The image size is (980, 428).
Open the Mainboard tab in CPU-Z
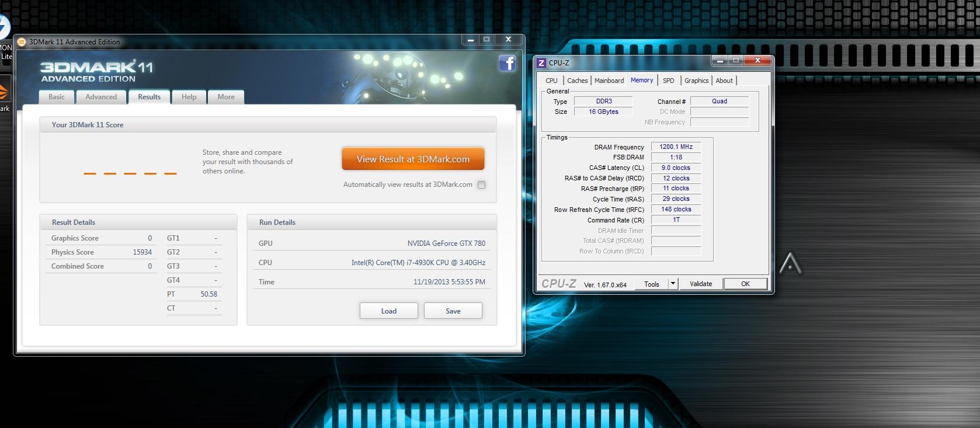click(609, 81)
